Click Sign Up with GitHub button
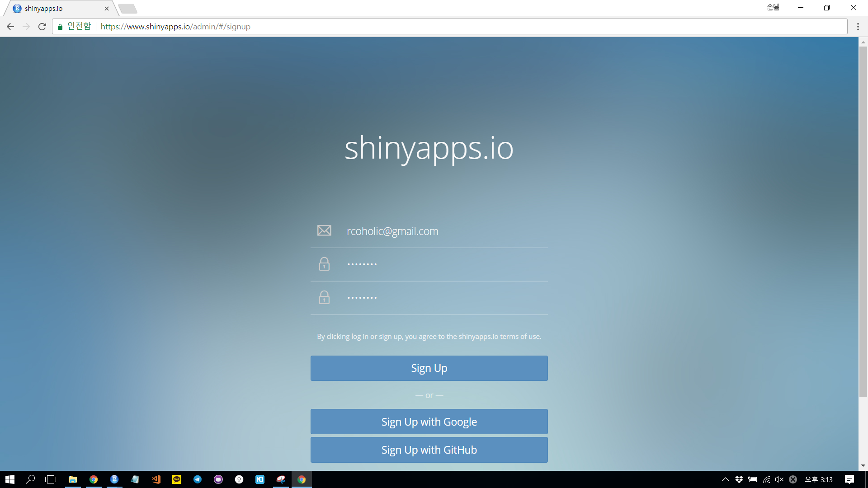The height and width of the screenshot is (488, 868). point(429,450)
